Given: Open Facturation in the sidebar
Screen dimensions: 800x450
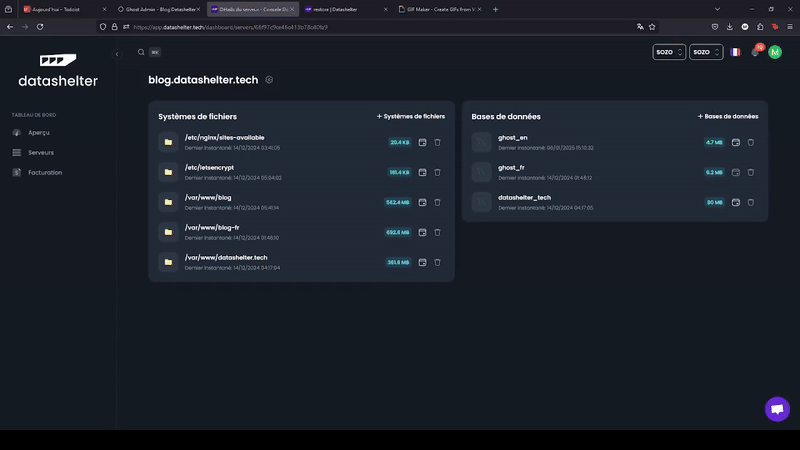Looking at the screenshot, I should coord(45,172).
